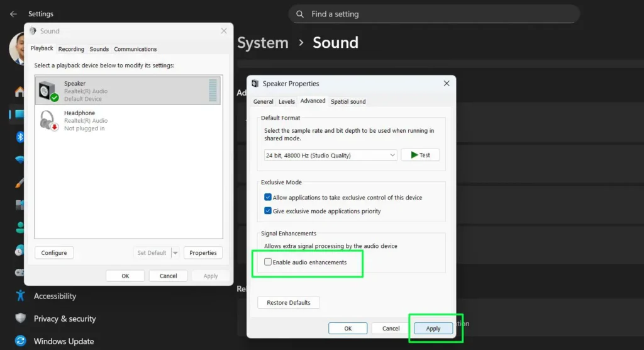Click the System breadcrumb link
This screenshot has height=350, width=644.
pyautogui.click(x=263, y=43)
